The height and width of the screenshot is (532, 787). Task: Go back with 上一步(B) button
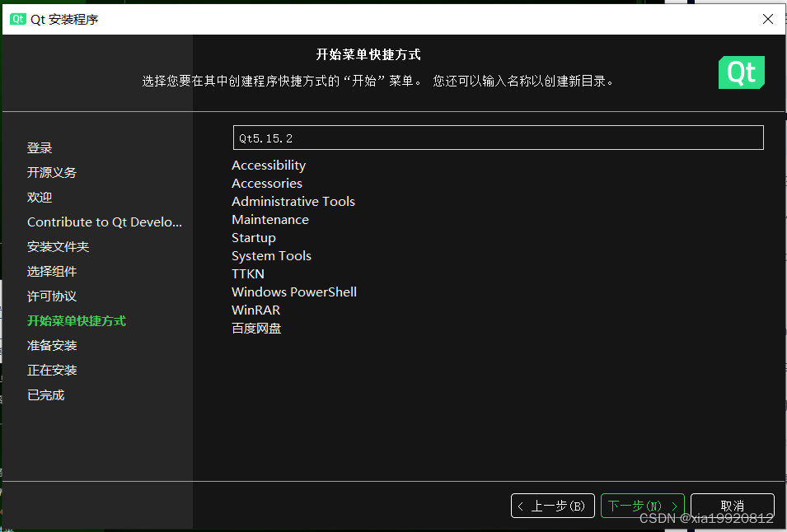click(x=553, y=506)
